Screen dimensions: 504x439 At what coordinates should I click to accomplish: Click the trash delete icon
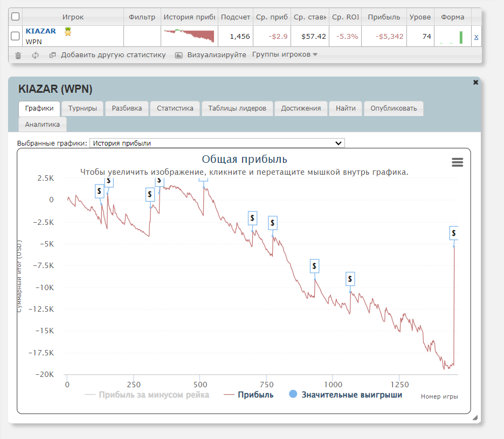(18, 55)
